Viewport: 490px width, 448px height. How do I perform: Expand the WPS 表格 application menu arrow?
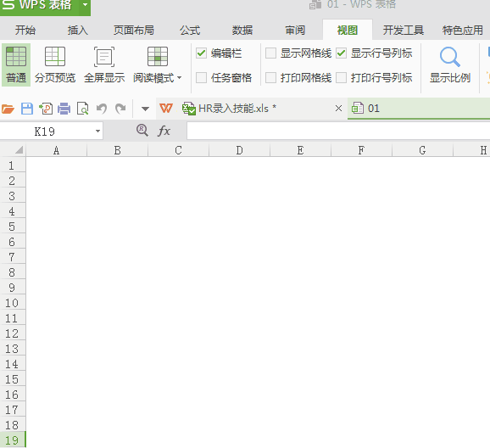coord(85,5)
